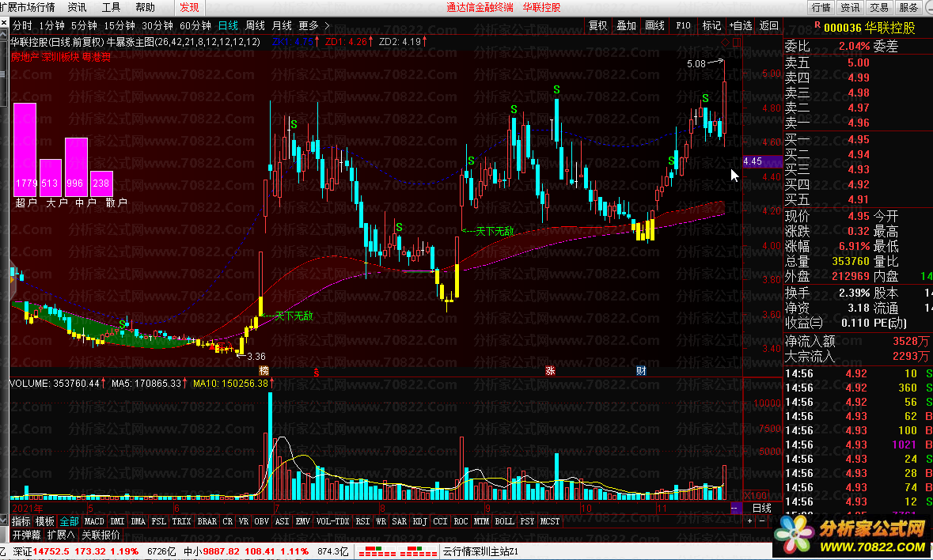Click the left-edge arrow icon below the chart
Image resolution: width=933 pixels, height=560 pixels.
pyautogui.click(x=4, y=521)
